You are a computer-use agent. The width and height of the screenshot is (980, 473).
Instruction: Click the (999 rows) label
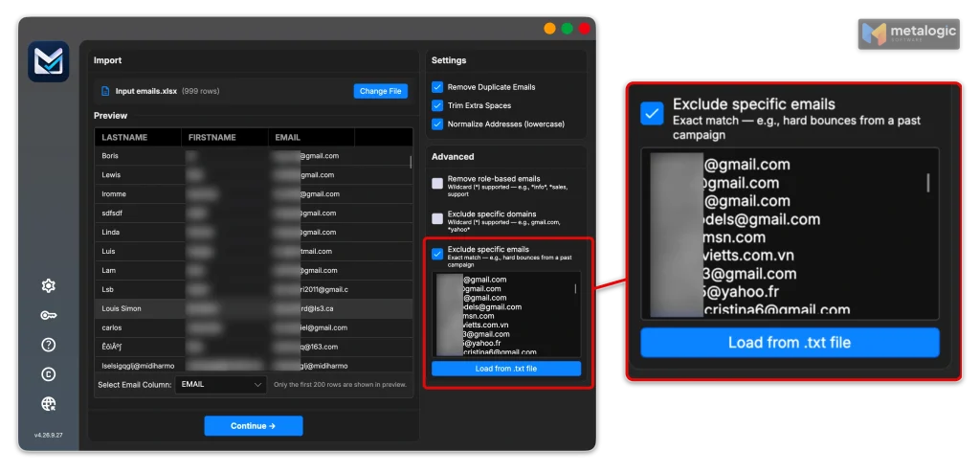pos(201,91)
